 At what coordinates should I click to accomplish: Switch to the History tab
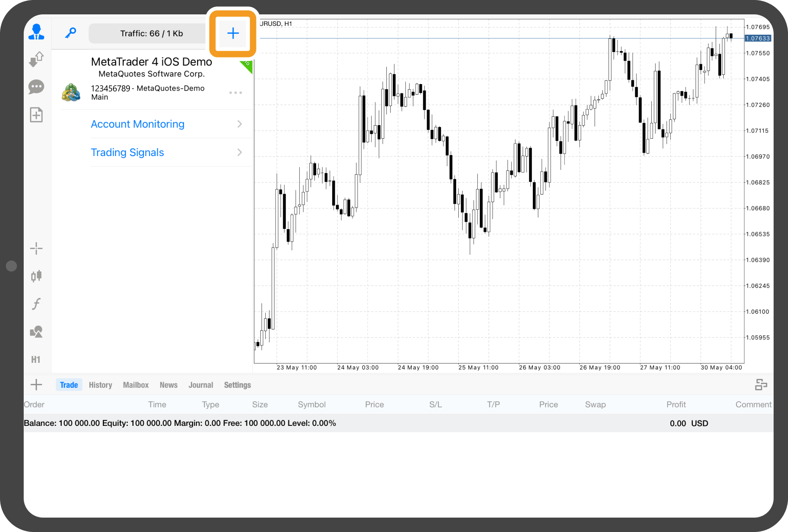(100, 385)
